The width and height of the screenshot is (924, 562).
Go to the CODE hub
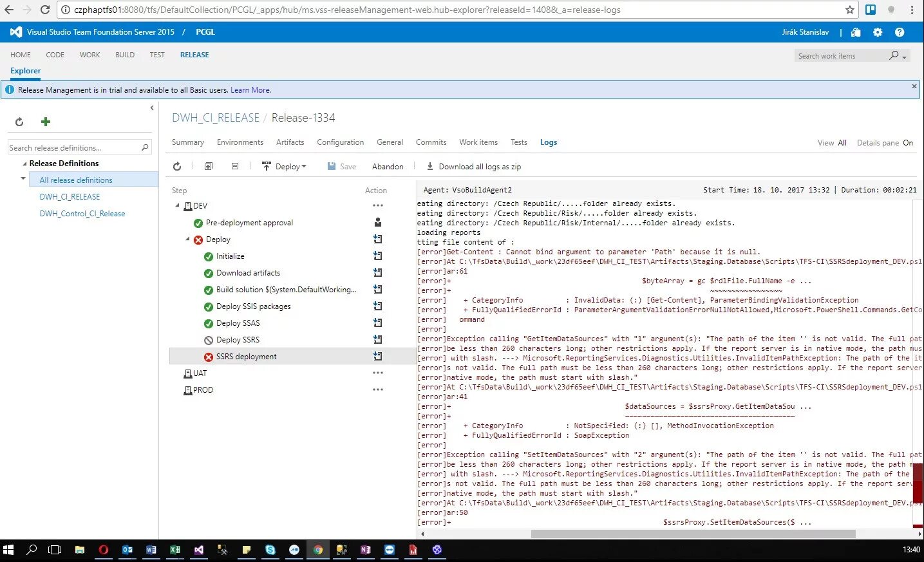55,55
